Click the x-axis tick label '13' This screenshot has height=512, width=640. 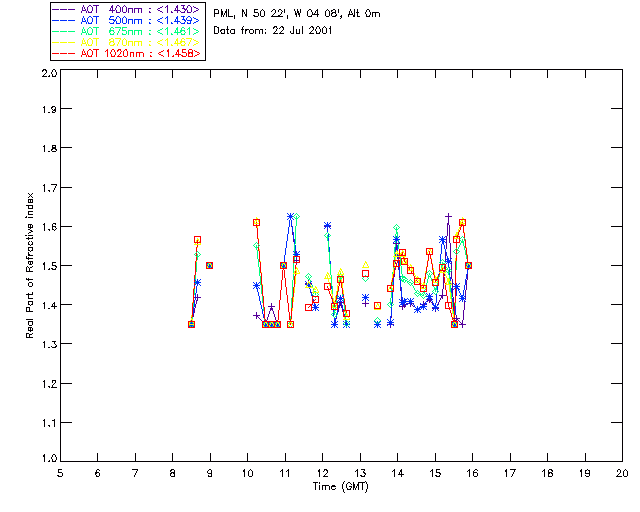[360, 473]
